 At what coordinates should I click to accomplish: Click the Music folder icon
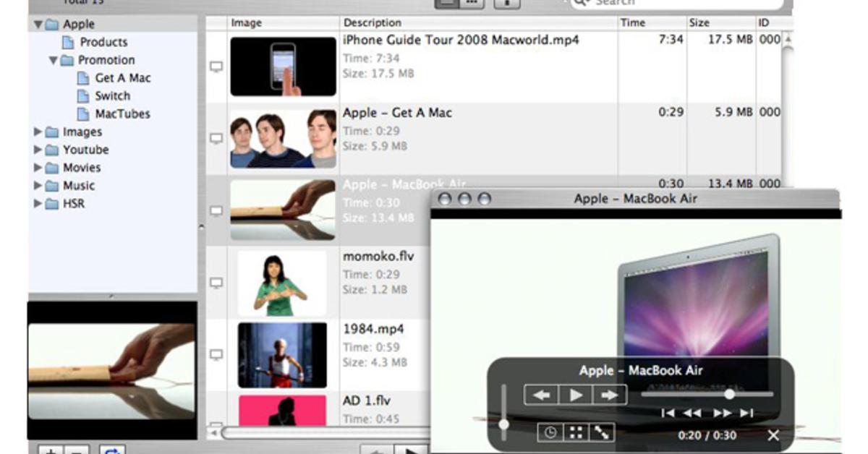[52, 186]
